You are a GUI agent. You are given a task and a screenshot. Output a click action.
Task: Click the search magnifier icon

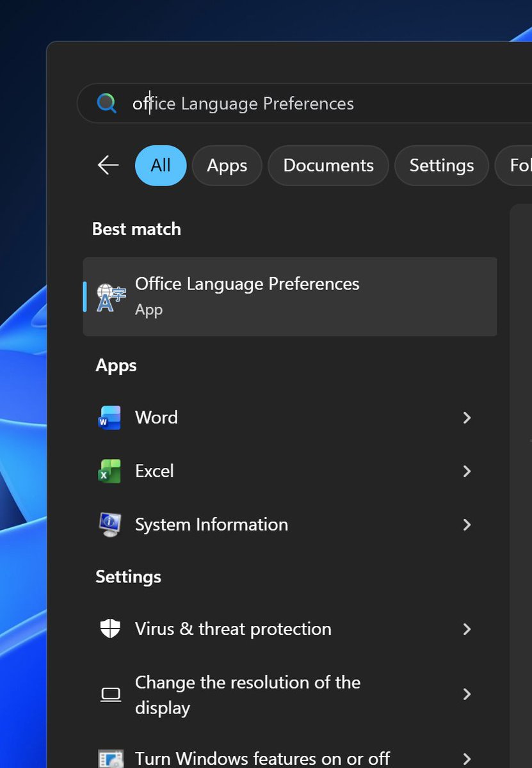pyautogui.click(x=106, y=103)
